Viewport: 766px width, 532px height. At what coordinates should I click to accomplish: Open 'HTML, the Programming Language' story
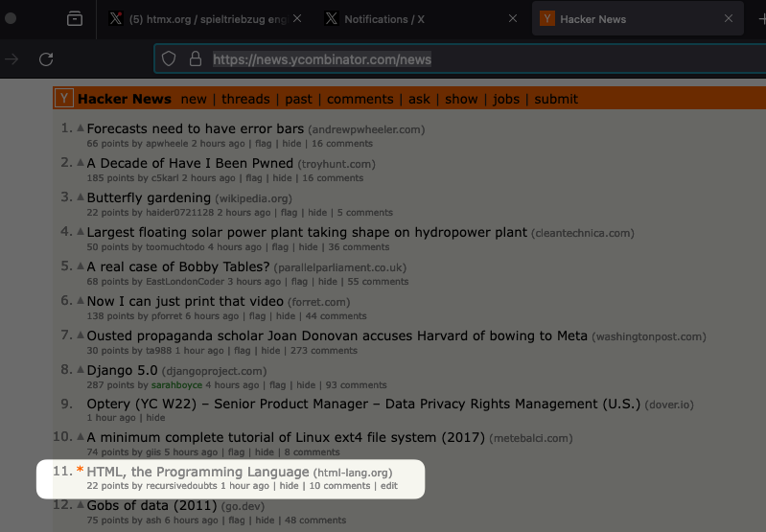pos(197,472)
